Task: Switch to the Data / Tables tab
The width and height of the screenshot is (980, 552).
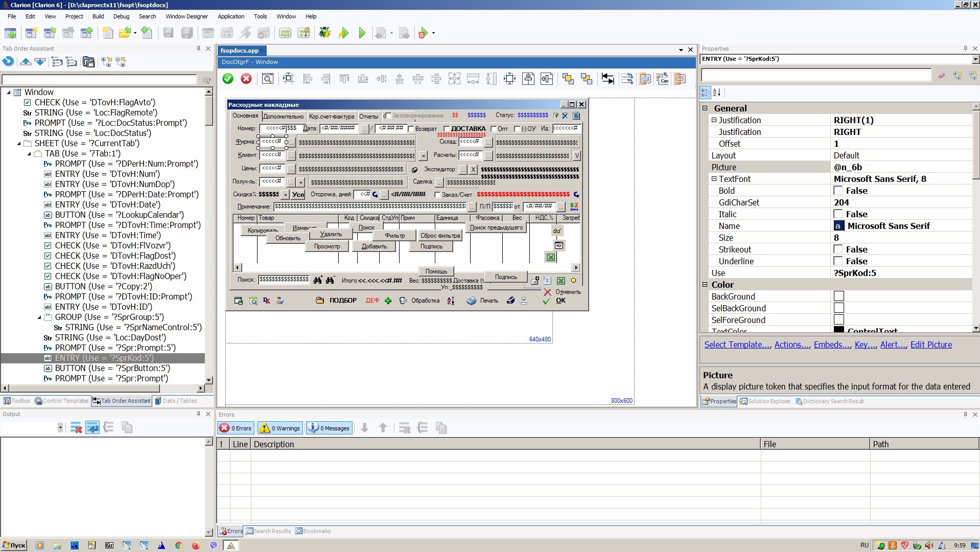Action: 176,401
